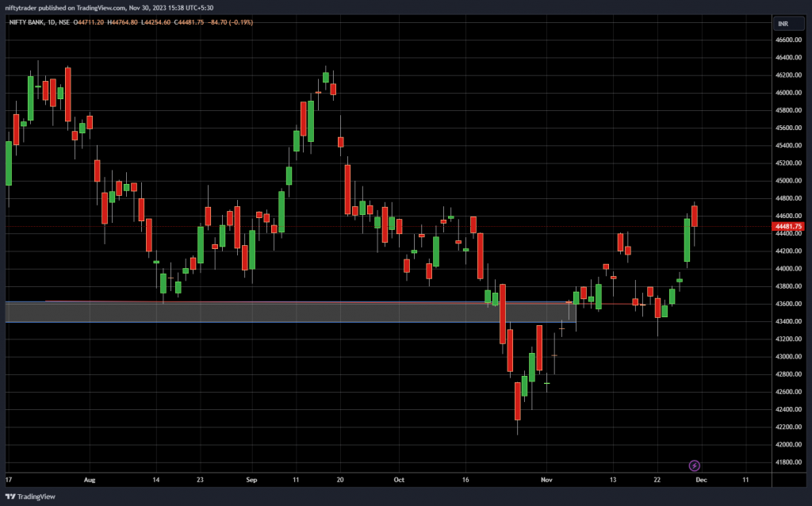Click the 46200.00 price axis label
The width and height of the screenshot is (812, 506).
coord(788,75)
